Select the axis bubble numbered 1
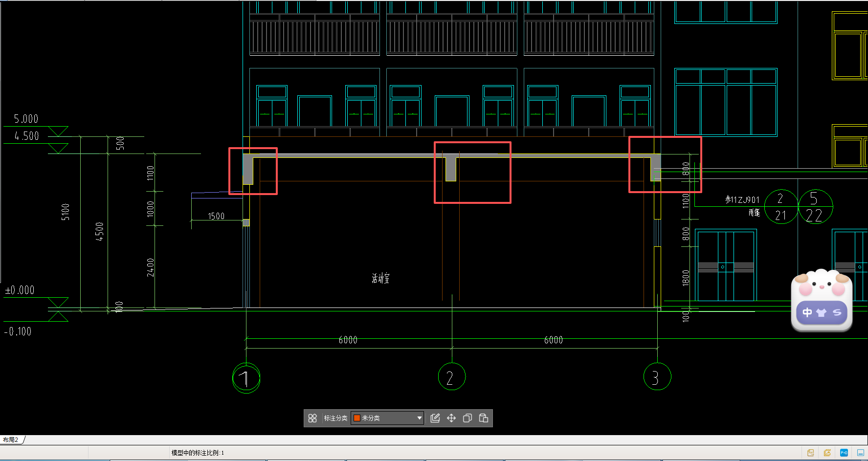 tap(246, 377)
